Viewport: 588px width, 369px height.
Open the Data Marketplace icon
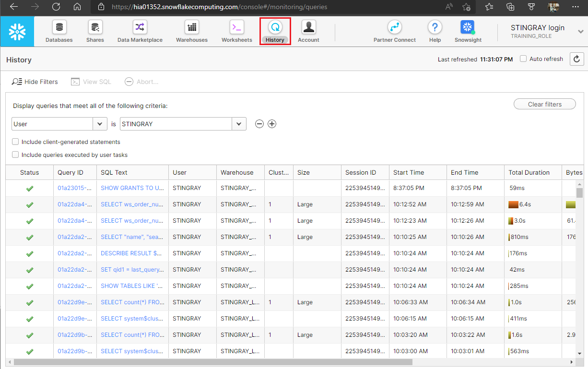pos(140,32)
